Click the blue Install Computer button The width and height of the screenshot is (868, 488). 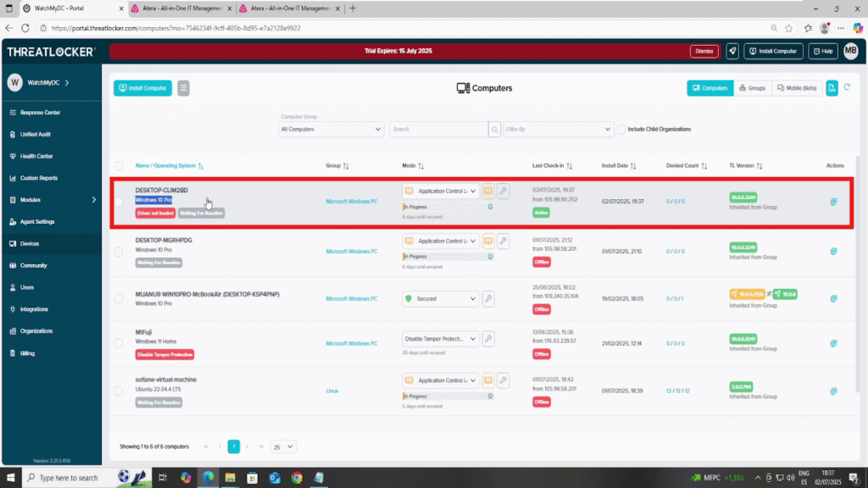[x=142, y=88]
